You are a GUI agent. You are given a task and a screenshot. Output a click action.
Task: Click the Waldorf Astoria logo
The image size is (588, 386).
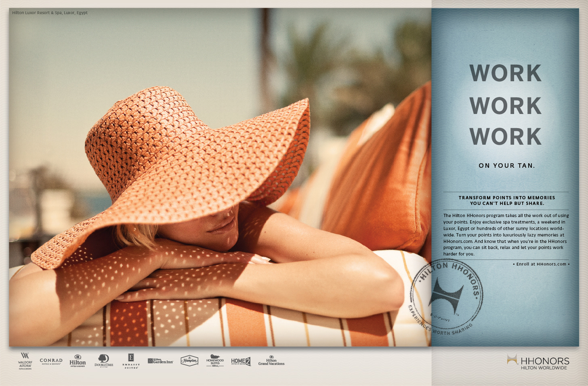point(25,361)
